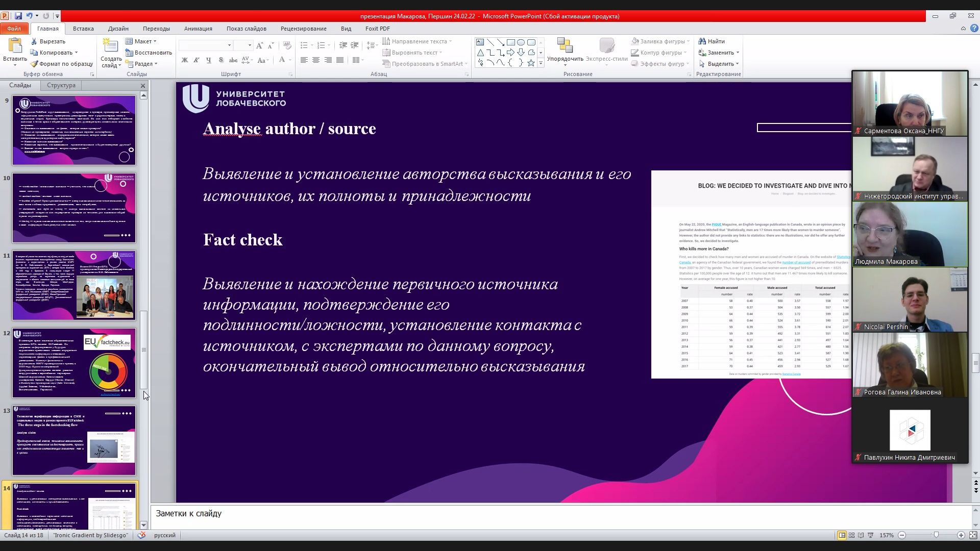Click Cut (Вырезать) scissors button
980x551 pixels.
tap(48, 41)
